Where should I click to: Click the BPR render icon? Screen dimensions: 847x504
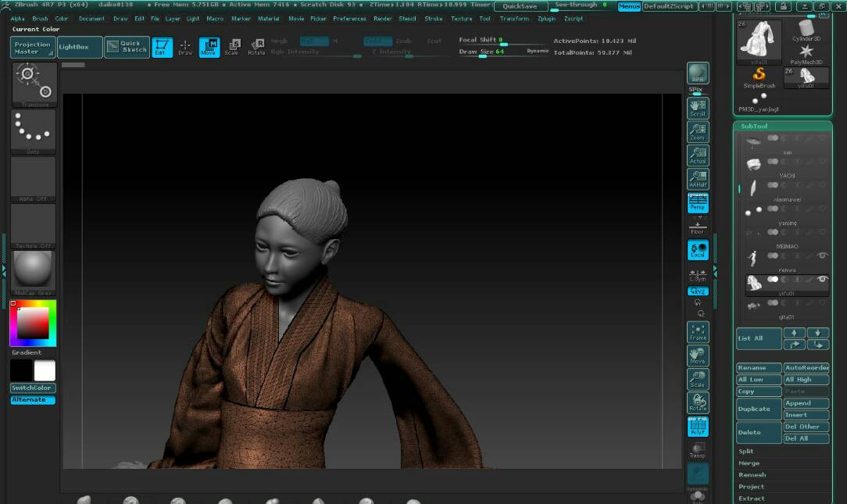tap(697, 74)
